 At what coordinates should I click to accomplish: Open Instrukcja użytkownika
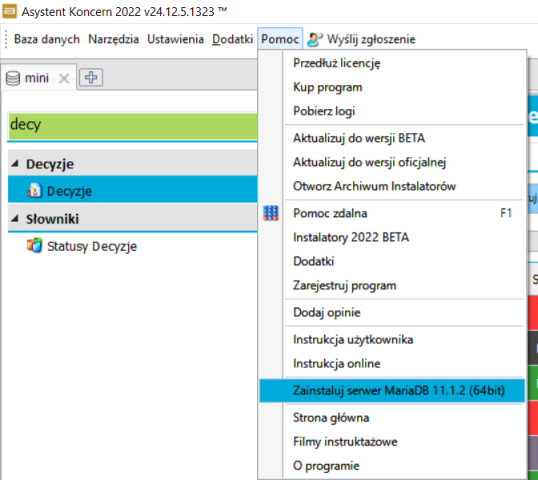pos(392,339)
